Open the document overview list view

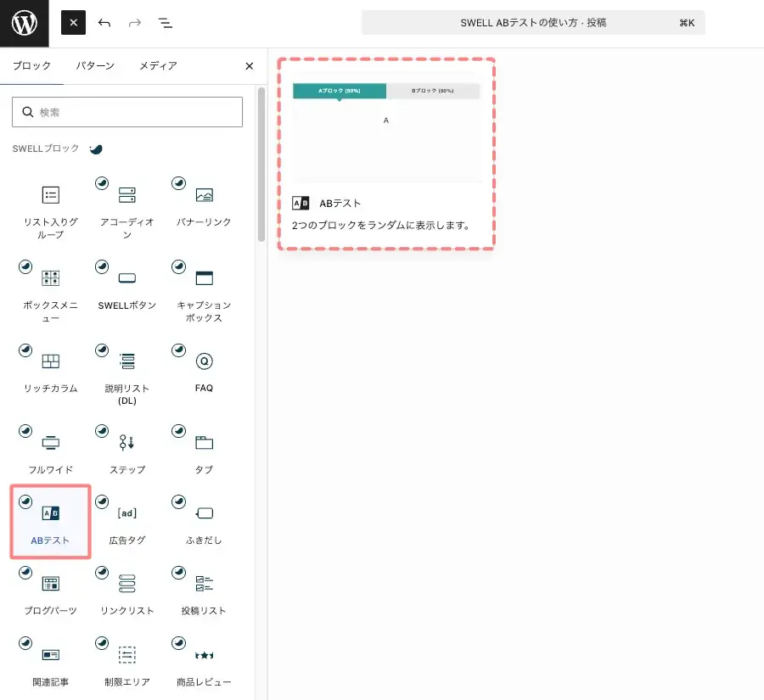coord(166,22)
